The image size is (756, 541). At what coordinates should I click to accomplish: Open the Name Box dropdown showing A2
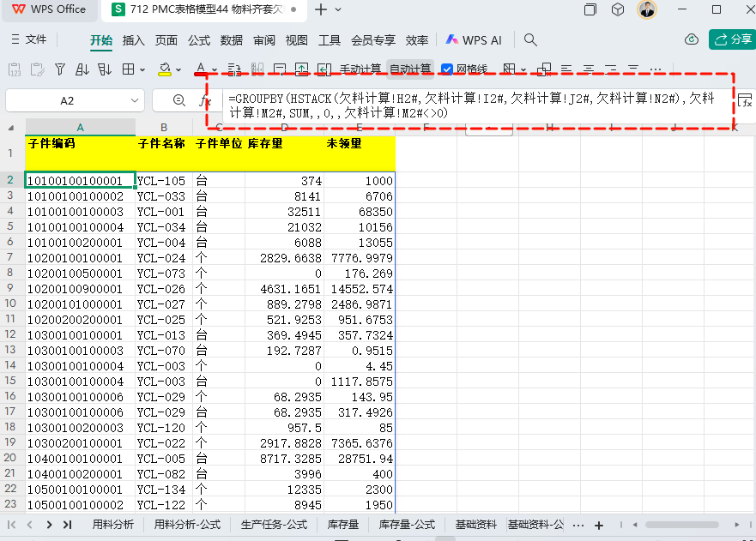click(x=135, y=100)
